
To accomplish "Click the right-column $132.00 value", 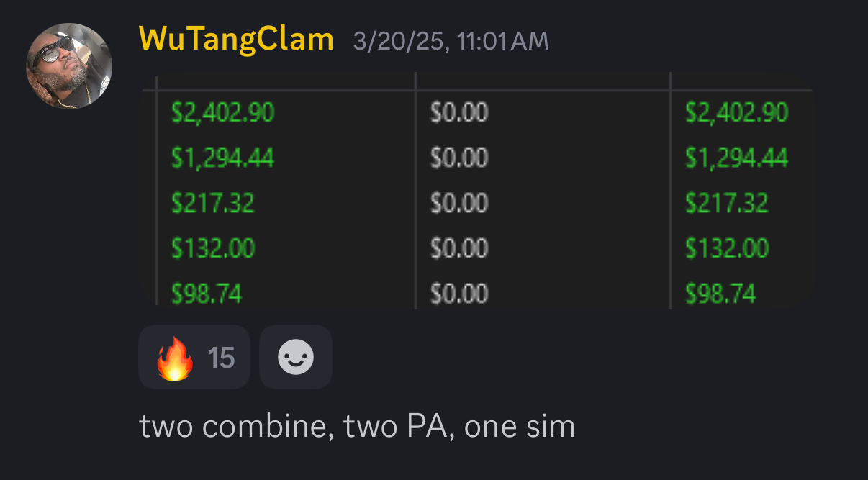I will (x=727, y=248).
